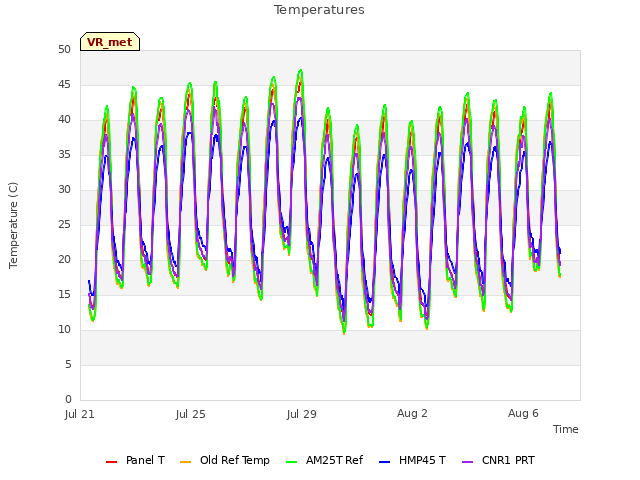Click the 20 y-axis tick label
The image size is (640, 480).
click(x=64, y=260)
